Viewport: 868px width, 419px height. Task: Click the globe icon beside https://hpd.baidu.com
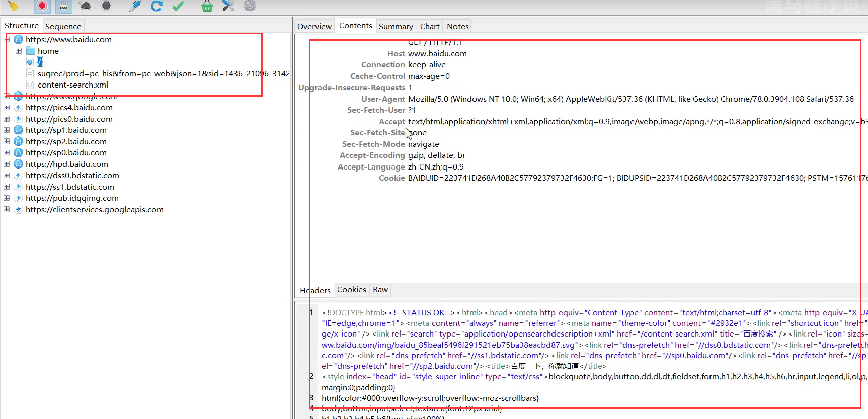coord(19,164)
